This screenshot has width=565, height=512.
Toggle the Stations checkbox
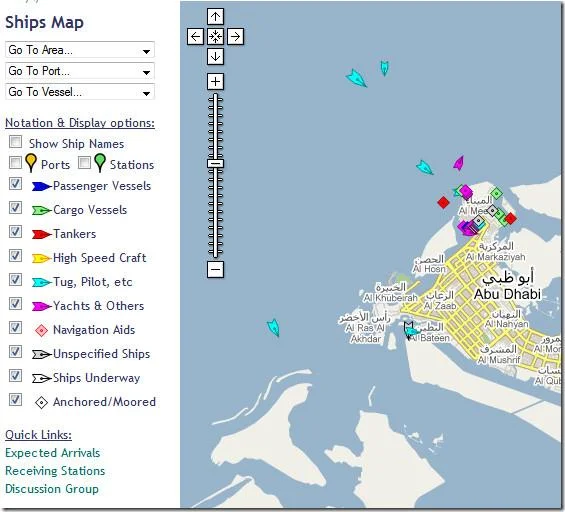pos(84,162)
